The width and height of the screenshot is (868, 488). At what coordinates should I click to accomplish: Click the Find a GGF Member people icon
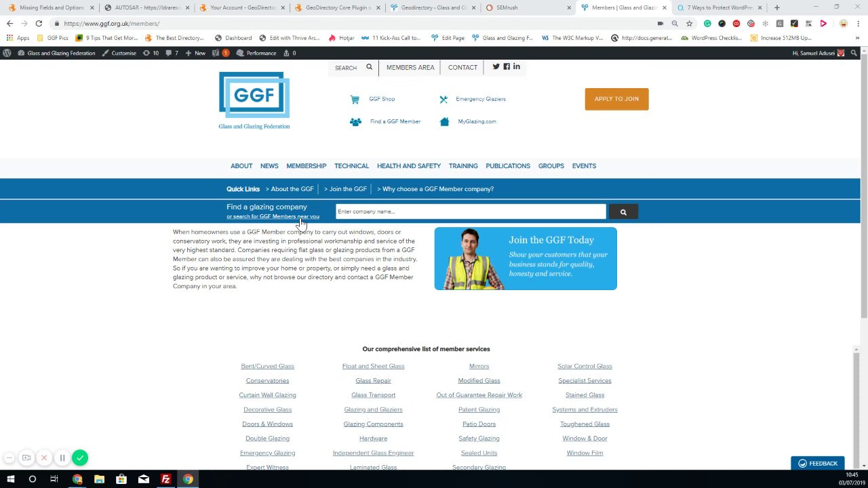coord(355,122)
